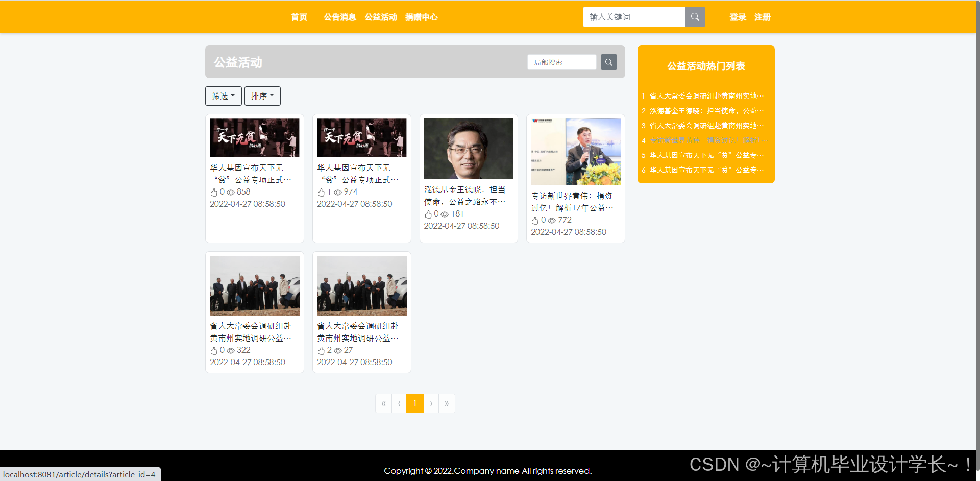Viewport: 980px width, 481px height.
Task: Click thumbs-up icon on the 772-view card
Action: 535,221
